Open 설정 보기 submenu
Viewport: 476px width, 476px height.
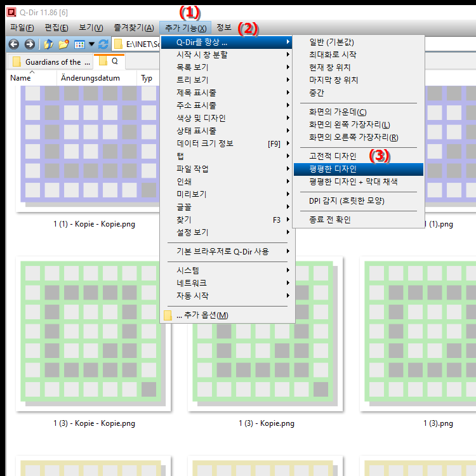[227, 232]
